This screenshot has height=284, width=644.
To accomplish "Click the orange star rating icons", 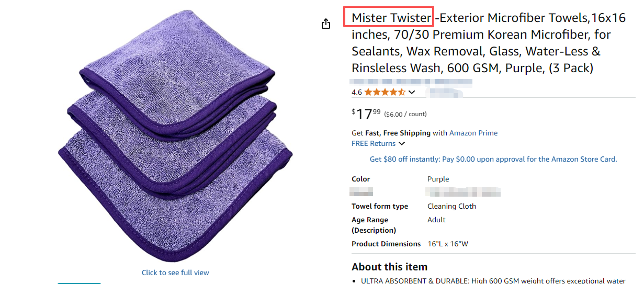I will (x=385, y=92).
